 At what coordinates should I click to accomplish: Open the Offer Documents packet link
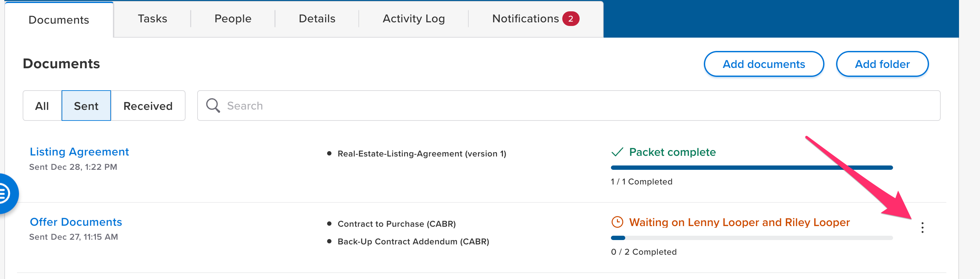coord(76,222)
